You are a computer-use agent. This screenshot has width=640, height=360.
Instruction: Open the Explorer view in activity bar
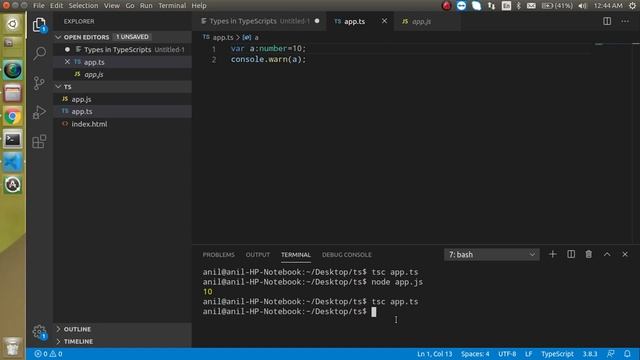click(x=39, y=24)
